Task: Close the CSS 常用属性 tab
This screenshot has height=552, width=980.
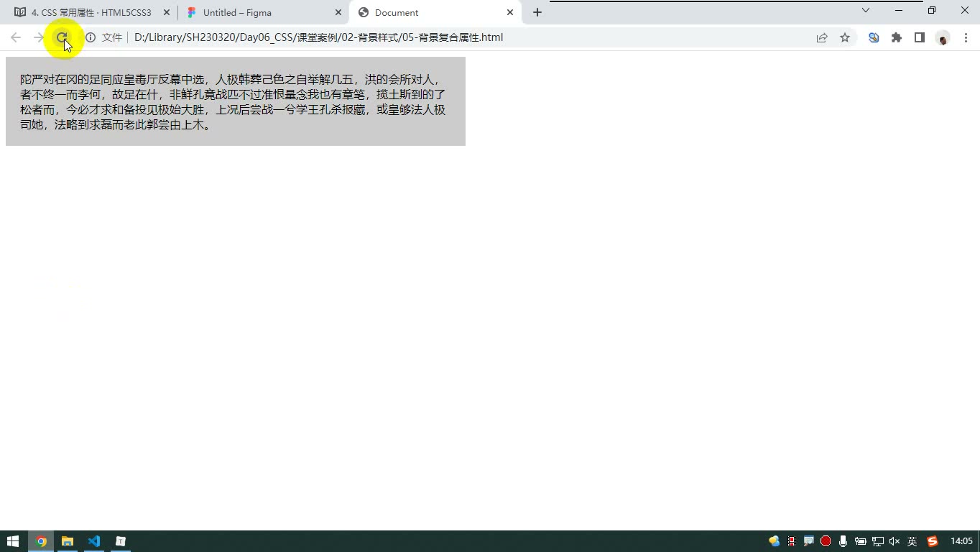Action: click(x=167, y=13)
